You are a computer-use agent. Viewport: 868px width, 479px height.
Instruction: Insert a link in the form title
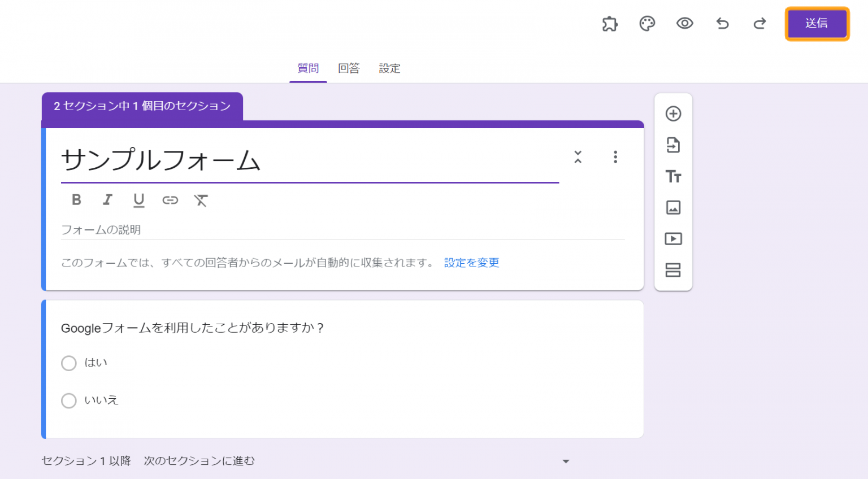pyautogui.click(x=170, y=200)
